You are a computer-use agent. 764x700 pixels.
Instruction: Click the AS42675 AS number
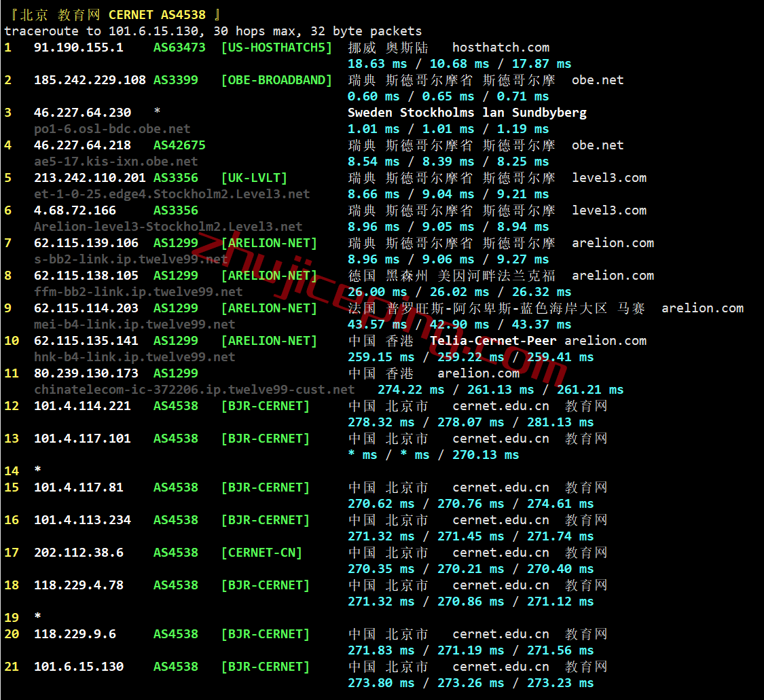pyautogui.click(x=179, y=146)
